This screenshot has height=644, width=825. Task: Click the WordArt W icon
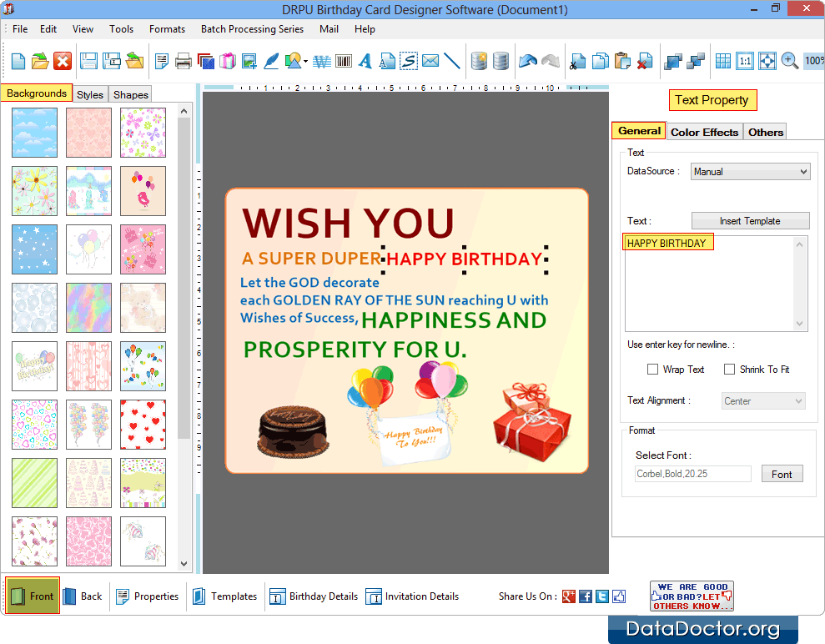click(x=321, y=62)
